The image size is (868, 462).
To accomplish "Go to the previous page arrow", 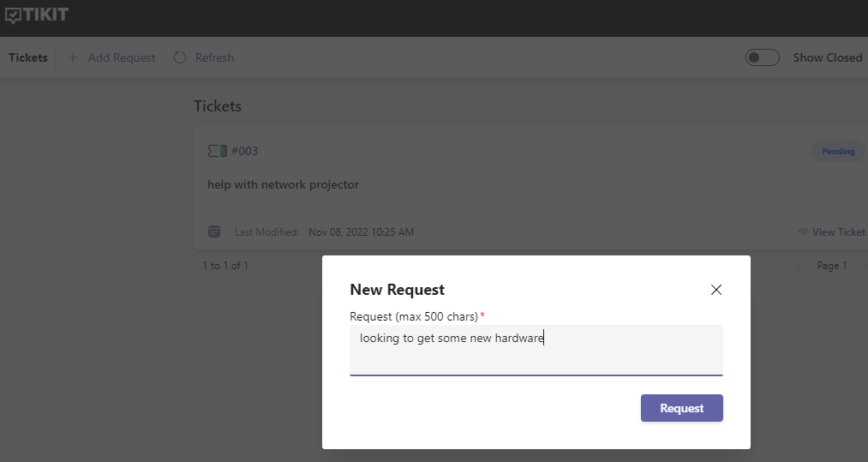I will pos(799,266).
